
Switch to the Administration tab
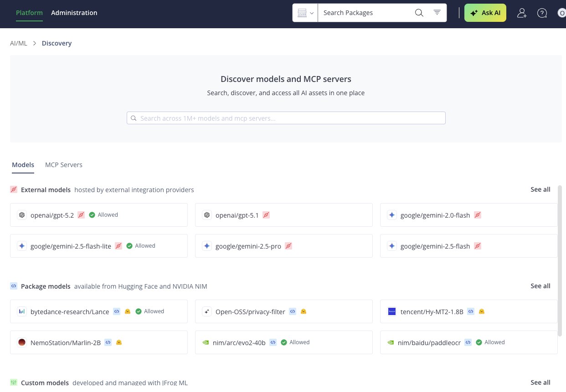coord(74,13)
